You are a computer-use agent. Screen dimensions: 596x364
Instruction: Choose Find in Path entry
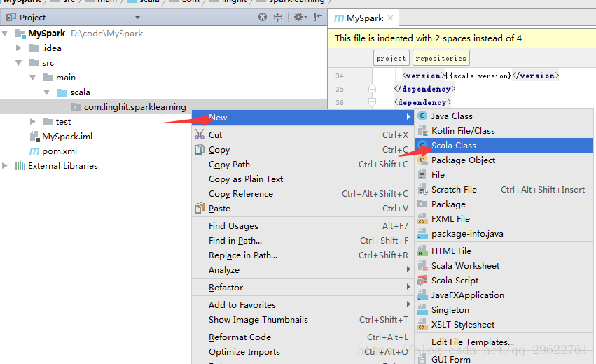coord(303,241)
